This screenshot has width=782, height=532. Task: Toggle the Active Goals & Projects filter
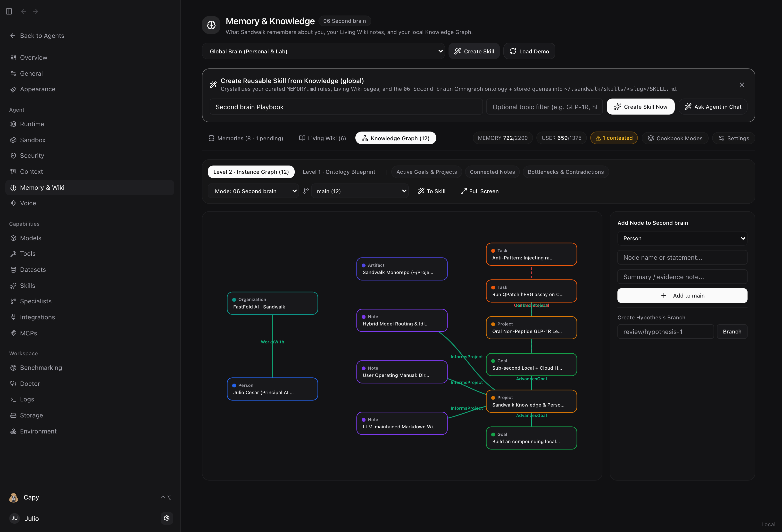coord(426,172)
